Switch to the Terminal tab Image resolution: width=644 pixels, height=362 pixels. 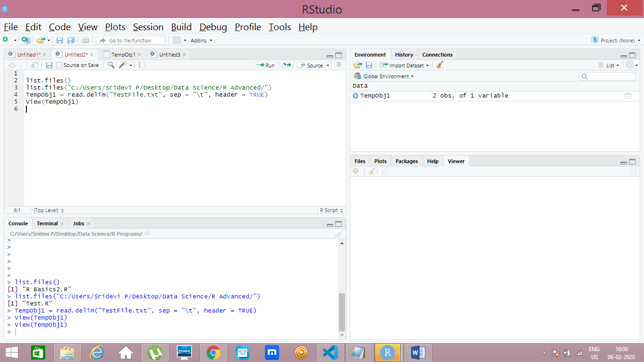[x=47, y=223]
